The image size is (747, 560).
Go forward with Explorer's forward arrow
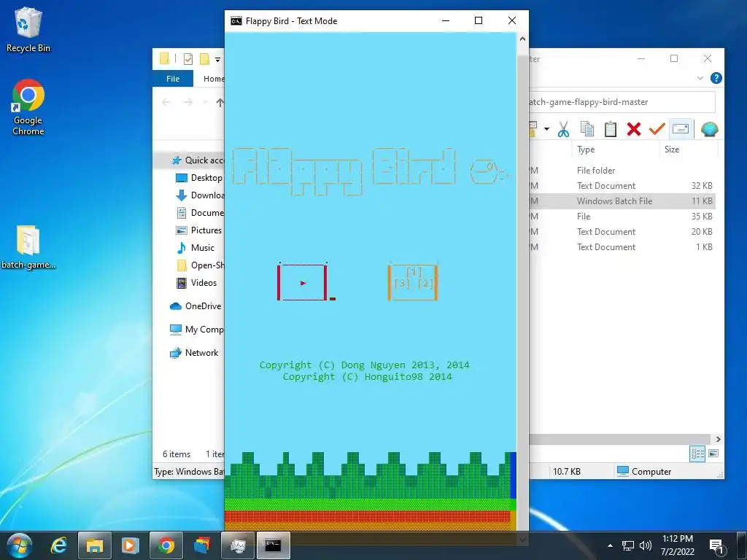188,102
